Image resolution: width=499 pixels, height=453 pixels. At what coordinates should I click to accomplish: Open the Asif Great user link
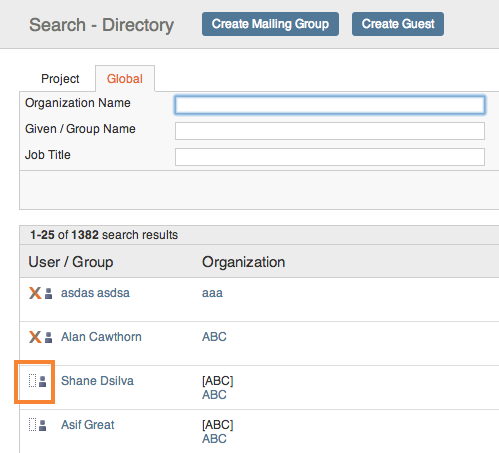pyautogui.click(x=88, y=425)
